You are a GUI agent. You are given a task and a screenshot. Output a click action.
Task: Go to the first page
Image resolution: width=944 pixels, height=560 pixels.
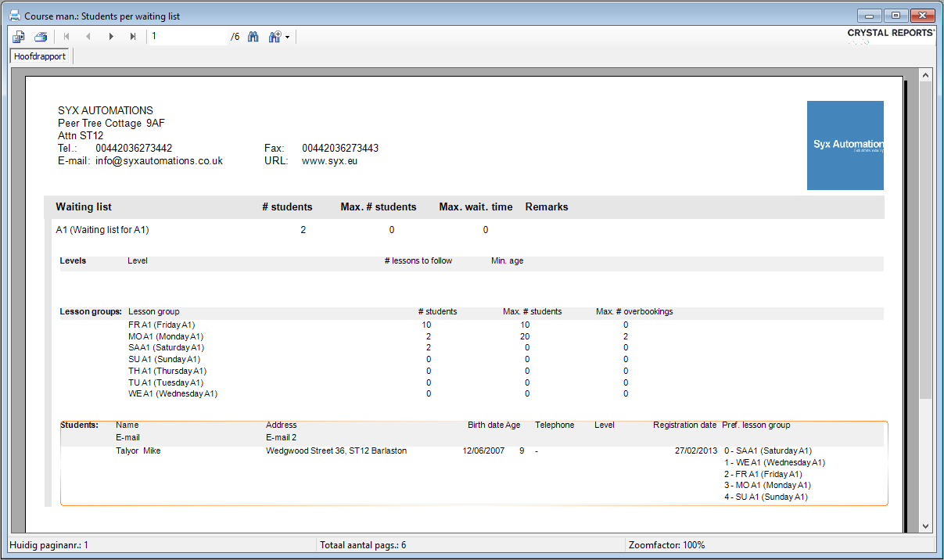(x=66, y=37)
